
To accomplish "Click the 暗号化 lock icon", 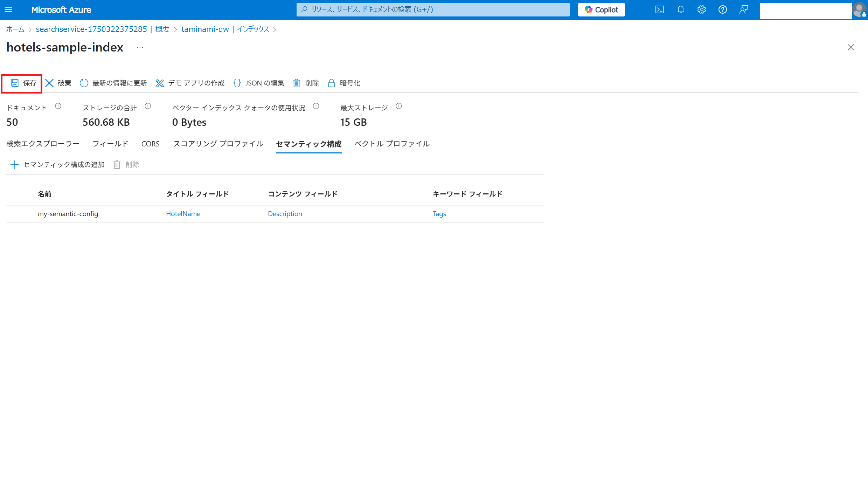I will [x=331, y=83].
